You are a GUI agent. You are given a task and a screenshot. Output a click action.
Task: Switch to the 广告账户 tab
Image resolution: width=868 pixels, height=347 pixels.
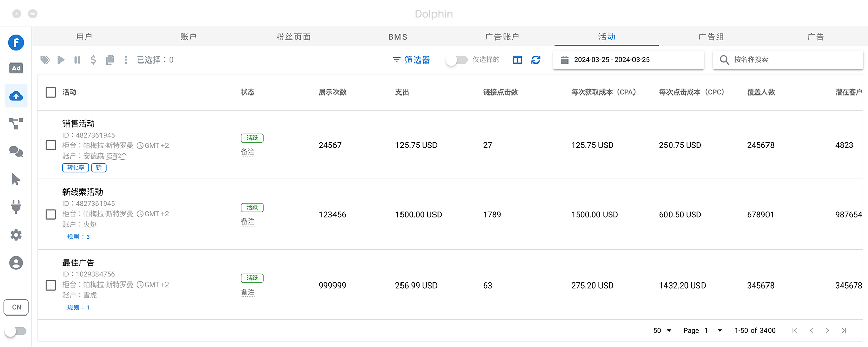[x=502, y=37]
